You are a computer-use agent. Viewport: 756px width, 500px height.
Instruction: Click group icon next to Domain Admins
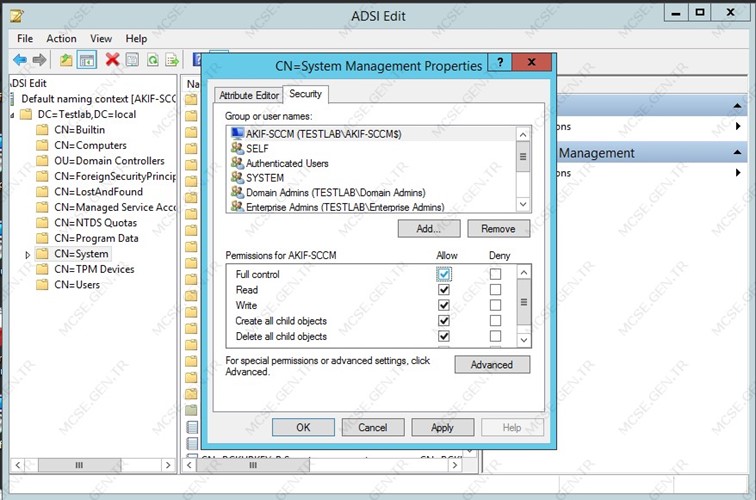[x=237, y=192]
